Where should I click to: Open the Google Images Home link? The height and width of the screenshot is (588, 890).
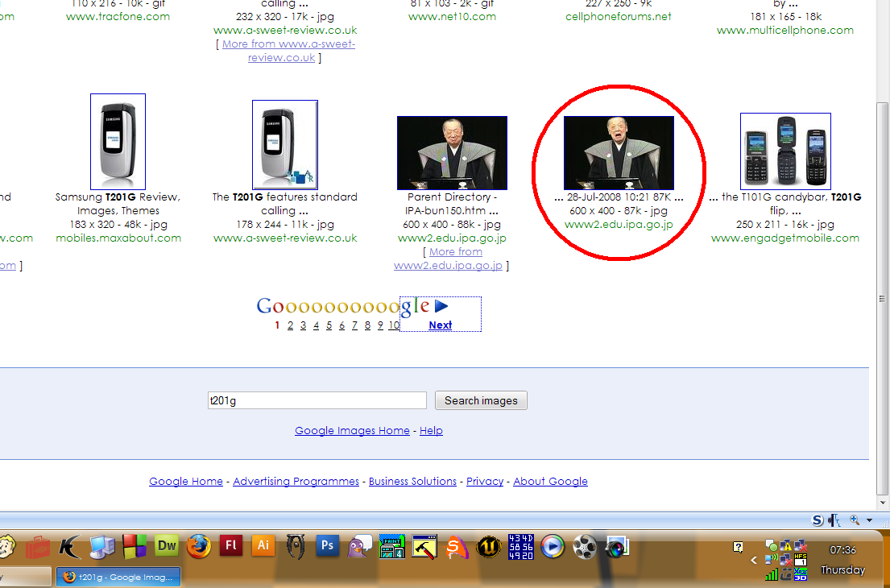tap(352, 431)
